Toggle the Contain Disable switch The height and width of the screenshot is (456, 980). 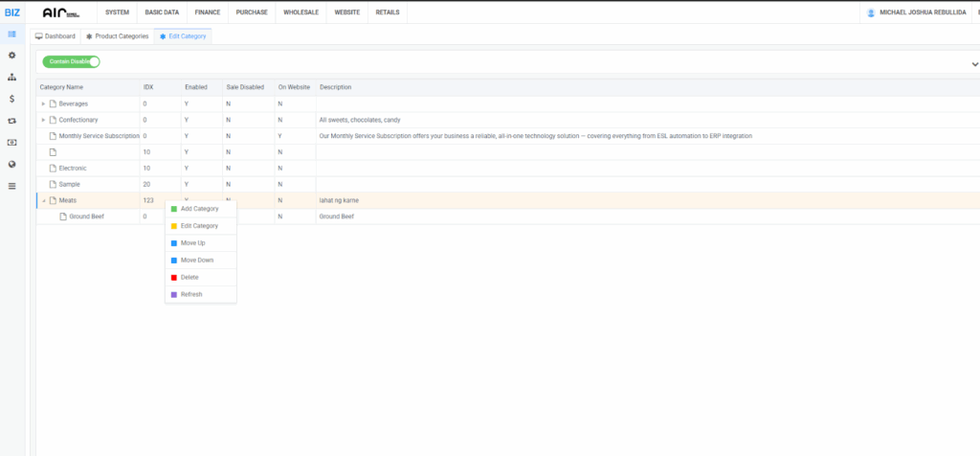[x=71, y=61]
